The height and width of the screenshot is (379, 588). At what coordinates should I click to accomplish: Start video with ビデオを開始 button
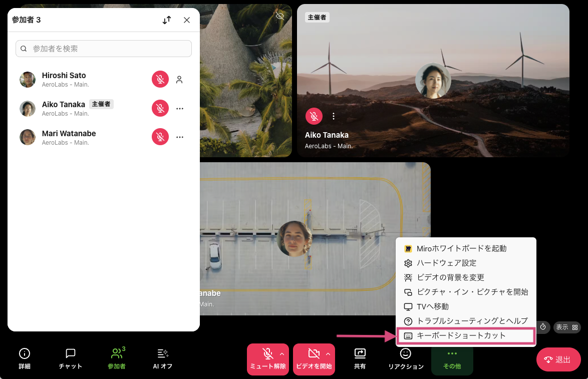point(313,359)
